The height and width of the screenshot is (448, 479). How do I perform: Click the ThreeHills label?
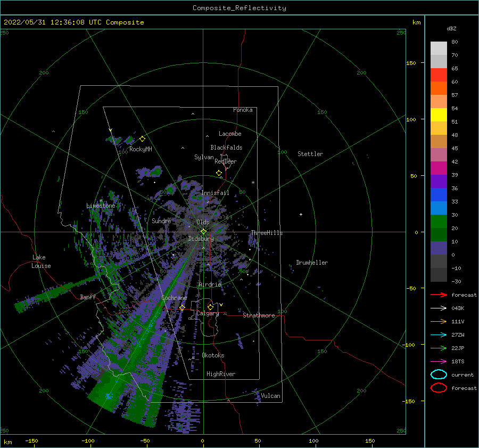(x=267, y=233)
